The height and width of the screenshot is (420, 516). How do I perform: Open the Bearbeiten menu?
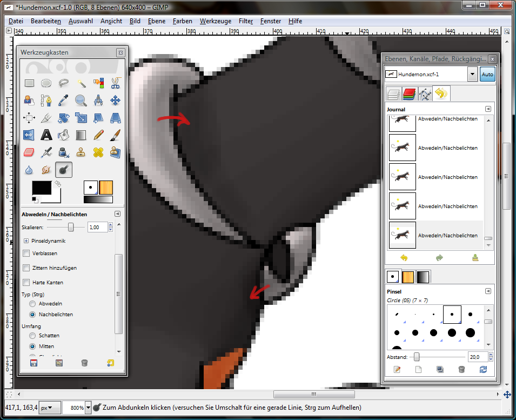[x=46, y=21]
